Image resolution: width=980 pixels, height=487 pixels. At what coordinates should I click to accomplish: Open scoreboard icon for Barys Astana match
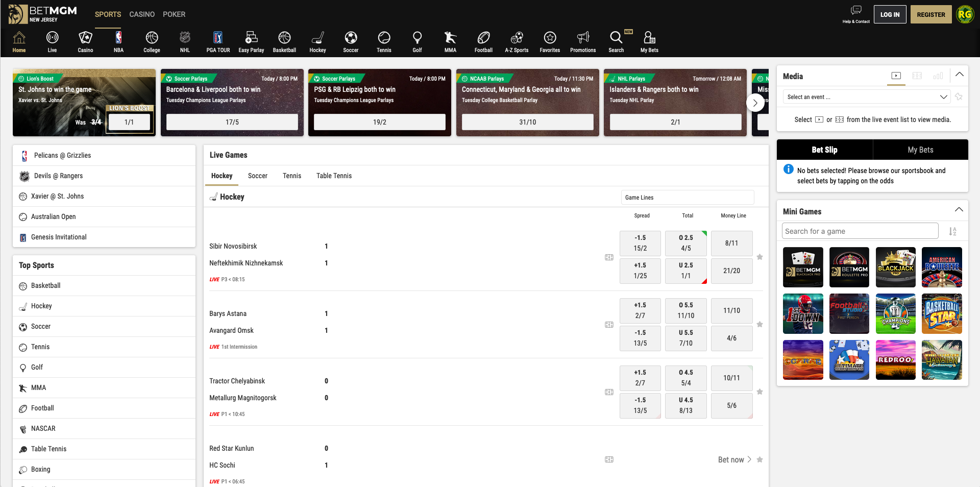coord(609,325)
